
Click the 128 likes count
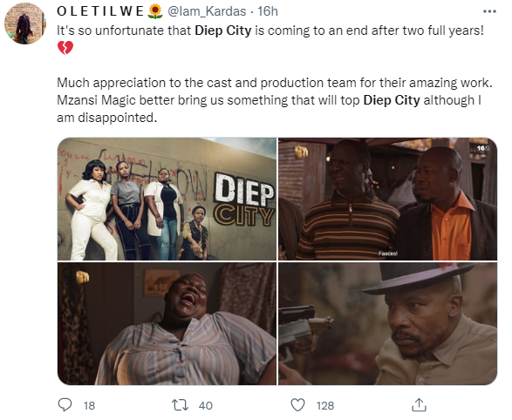[324, 405]
